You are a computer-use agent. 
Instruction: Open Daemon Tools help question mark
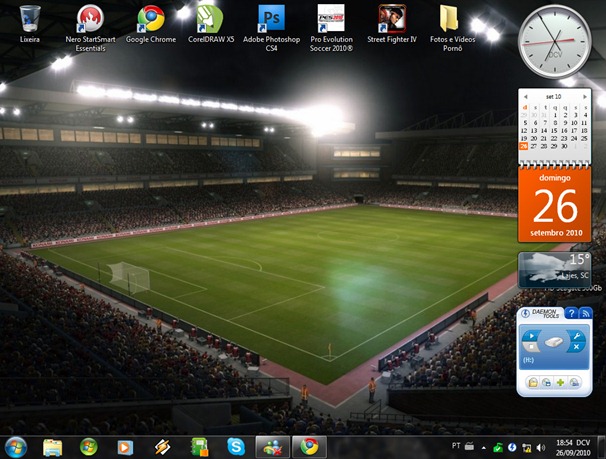(571, 313)
